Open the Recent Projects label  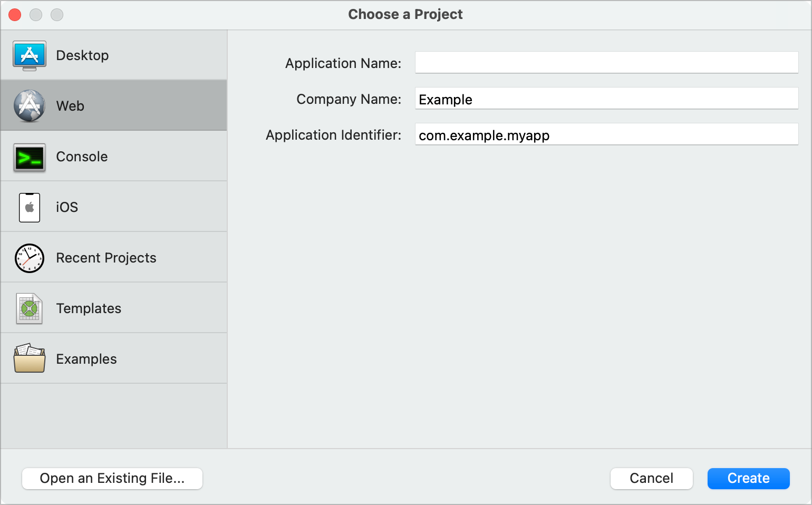coord(106,258)
